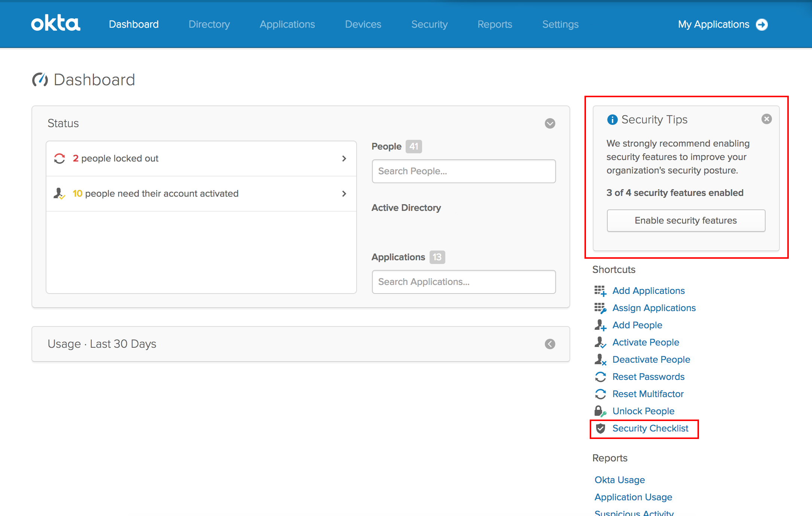Click the account activation person icon
The image size is (812, 516).
[x=59, y=194]
